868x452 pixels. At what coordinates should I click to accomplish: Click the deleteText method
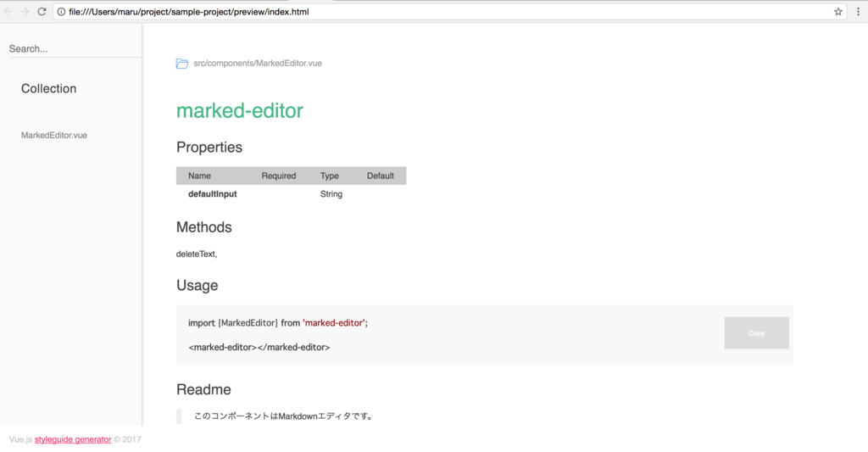coord(197,254)
